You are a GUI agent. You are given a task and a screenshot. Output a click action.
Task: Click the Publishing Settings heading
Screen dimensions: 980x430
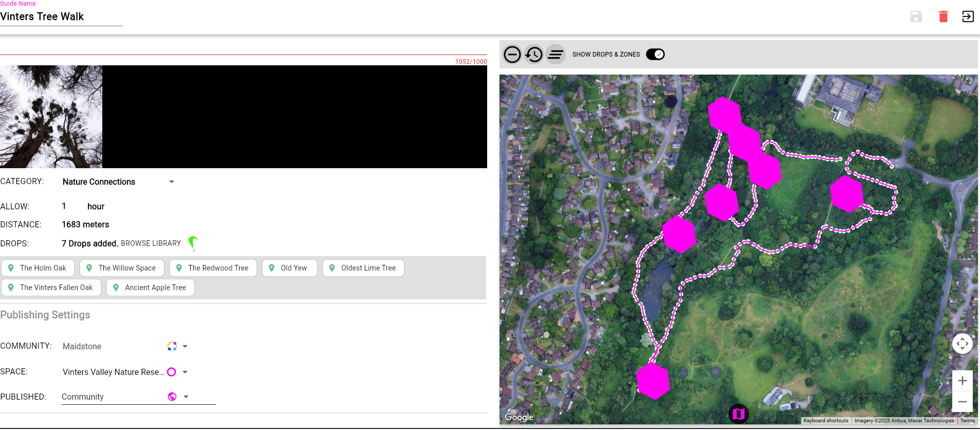[x=45, y=315]
